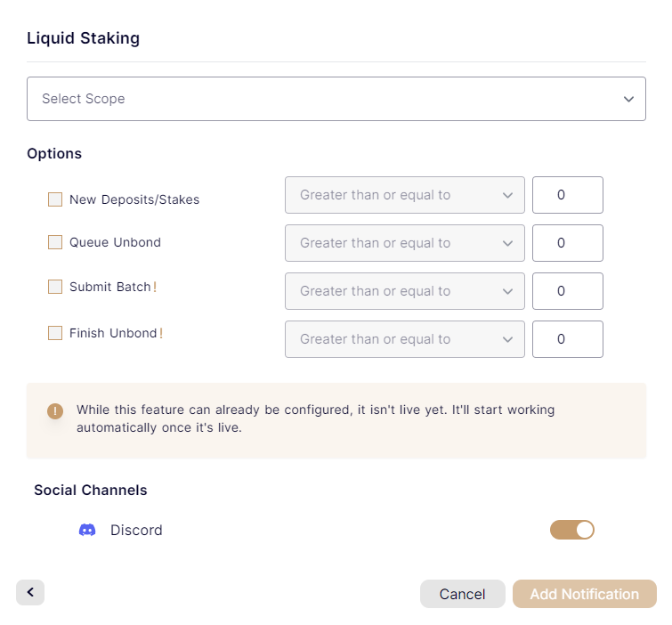Expand the Finish Unbond comparison dropdown
This screenshot has height=625, width=672.
coord(404,339)
